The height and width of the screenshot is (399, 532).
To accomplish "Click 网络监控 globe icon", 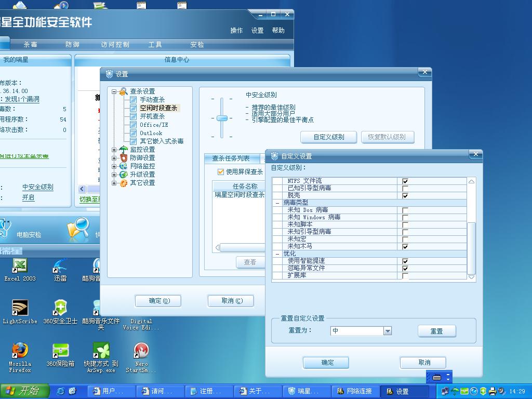I will point(124,166).
